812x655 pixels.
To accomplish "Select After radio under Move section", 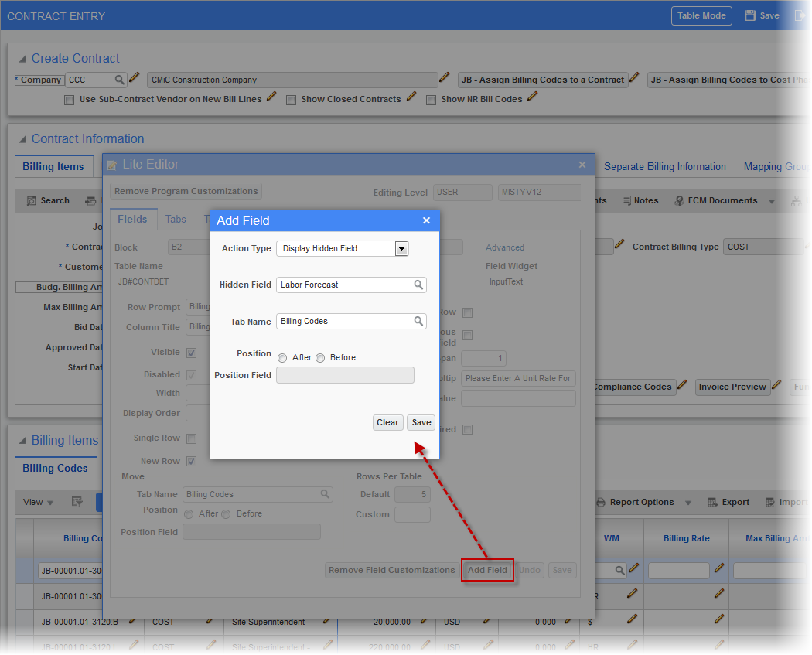I will pyautogui.click(x=189, y=514).
